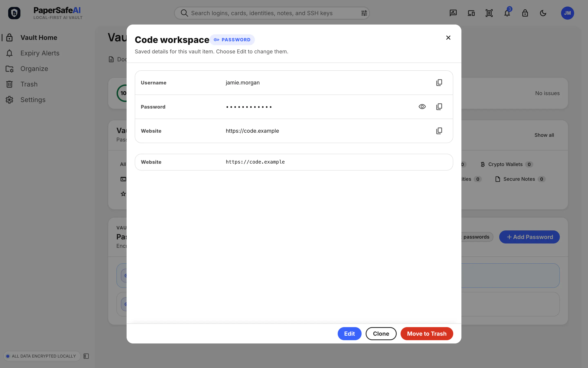Toggle dark mode moon icon
The height and width of the screenshot is (368, 588).
pos(543,13)
